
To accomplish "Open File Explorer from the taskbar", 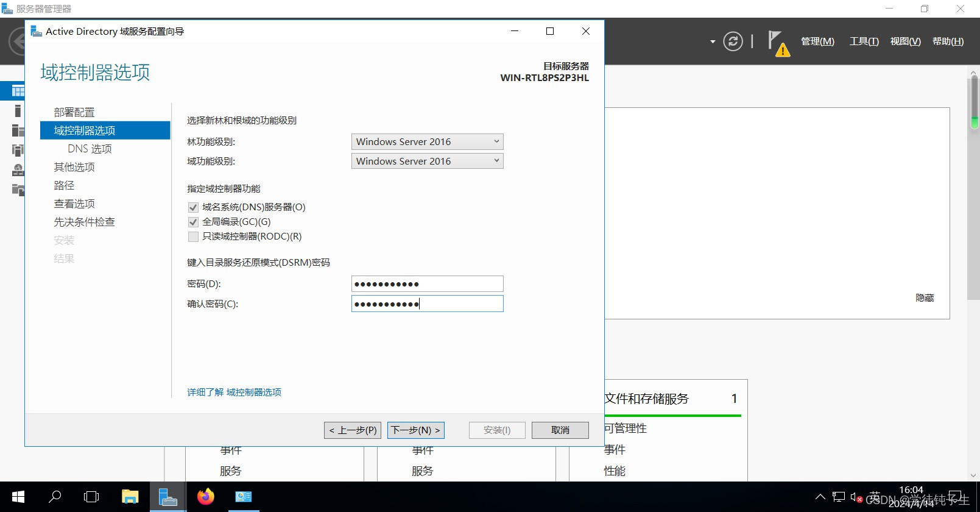I will 130,497.
